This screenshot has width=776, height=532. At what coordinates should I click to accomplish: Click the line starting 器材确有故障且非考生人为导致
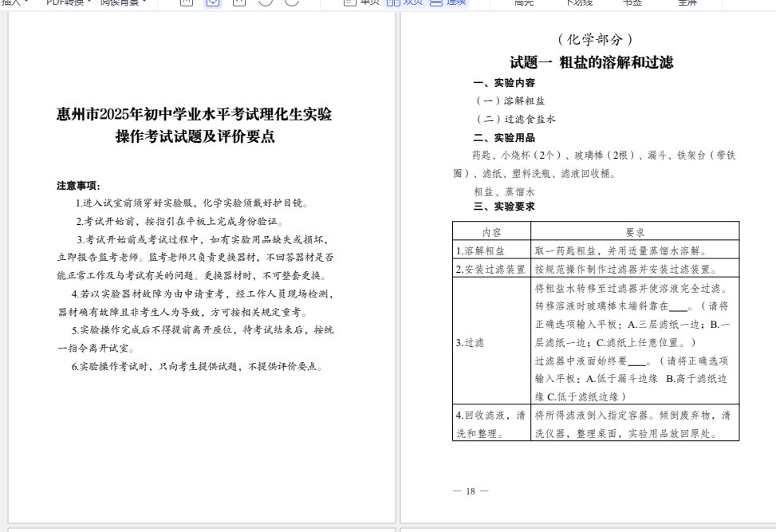[183, 313]
